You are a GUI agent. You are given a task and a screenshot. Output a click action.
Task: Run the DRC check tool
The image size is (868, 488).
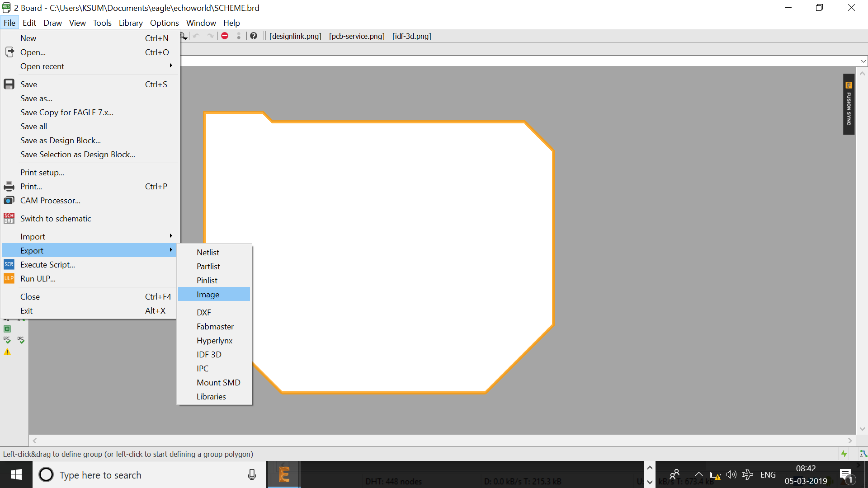[21, 340]
